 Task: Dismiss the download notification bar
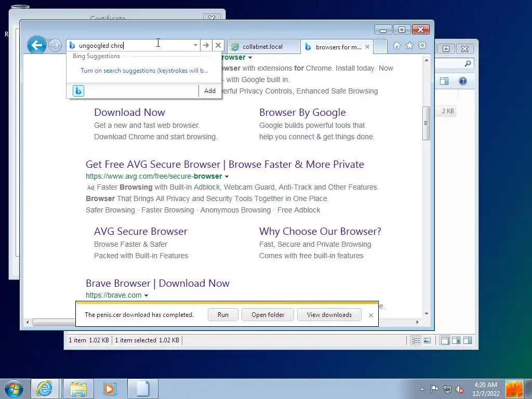click(371, 315)
